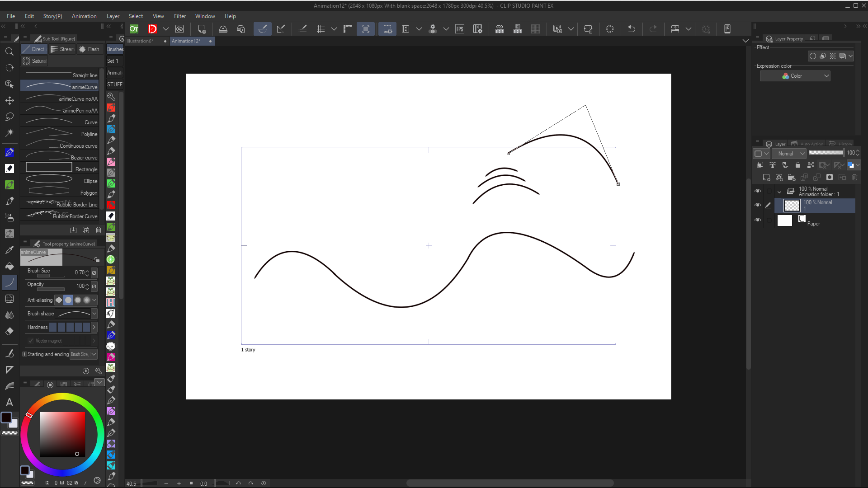
Task: Select the Lasso selection tool
Action: pos(9,117)
